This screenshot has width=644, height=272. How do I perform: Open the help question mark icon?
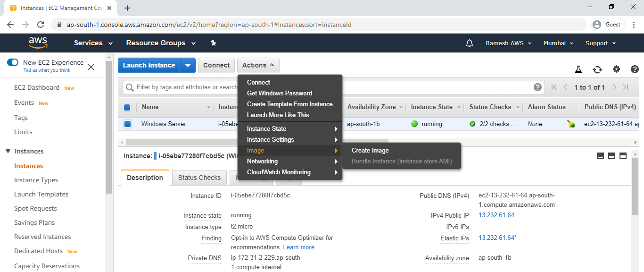click(x=635, y=69)
